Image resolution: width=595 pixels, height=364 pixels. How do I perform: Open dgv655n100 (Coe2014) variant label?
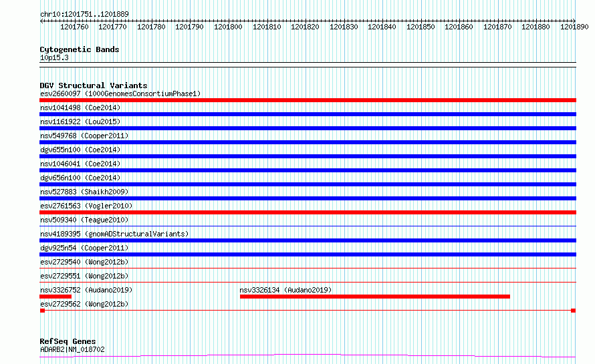[80, 150]
